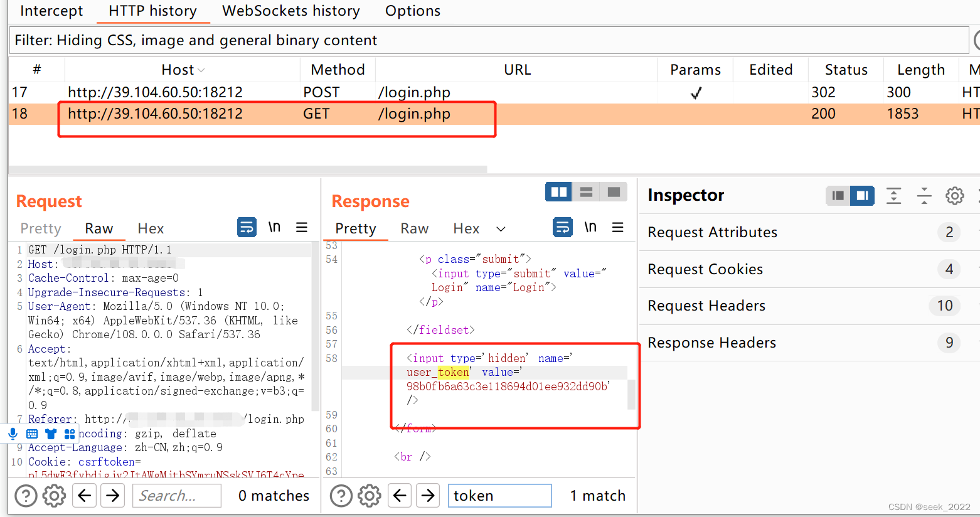Screen dimensions: 980x517
Task: Click the Response search field containing token
Action: coord(500,496)
